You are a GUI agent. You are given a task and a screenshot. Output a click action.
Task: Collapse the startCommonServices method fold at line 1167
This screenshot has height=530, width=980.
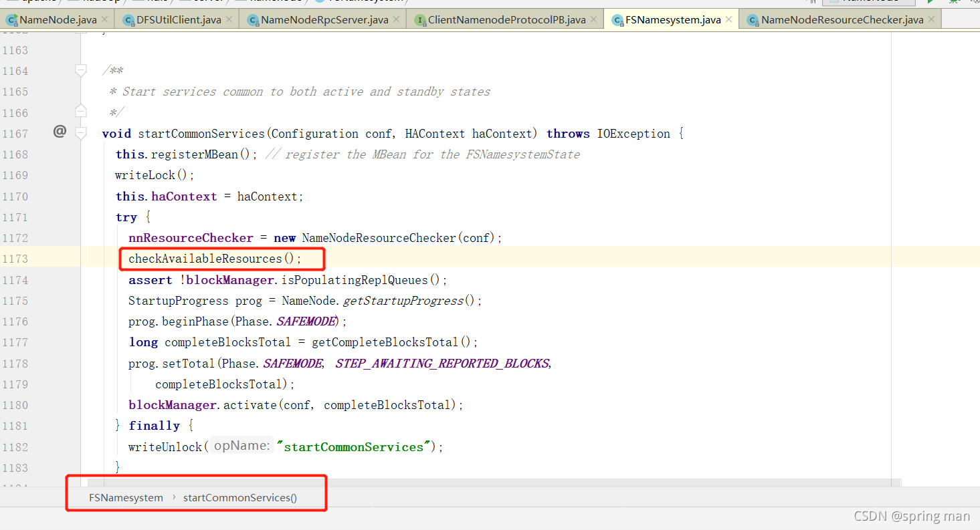pos(81,133)
